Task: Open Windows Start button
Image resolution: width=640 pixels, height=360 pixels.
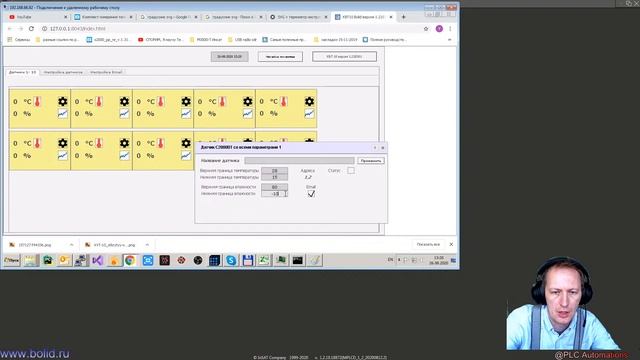Action: click(x=11, y=260)
